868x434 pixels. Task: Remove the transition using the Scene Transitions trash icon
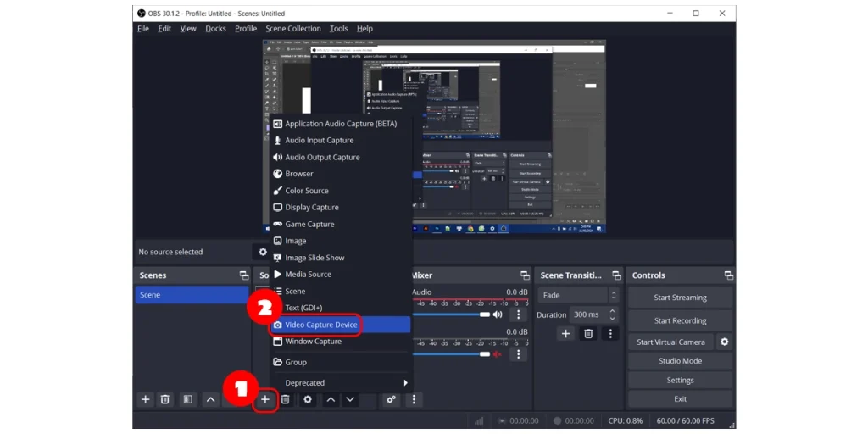point(588,334)
